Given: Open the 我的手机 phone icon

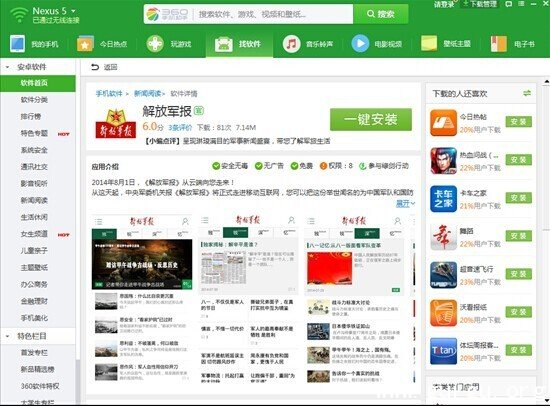Looking at the screenshot, I should [17, 44].
